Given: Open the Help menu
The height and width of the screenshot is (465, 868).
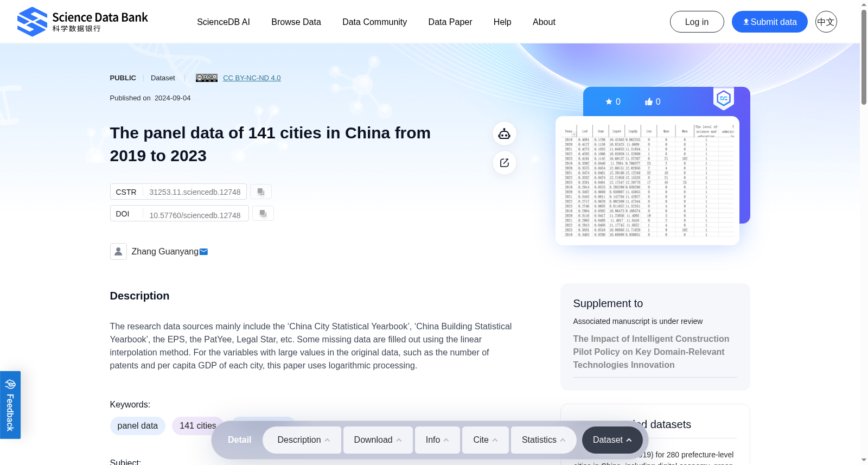Looking at the screenshot, I should point(502,22).
